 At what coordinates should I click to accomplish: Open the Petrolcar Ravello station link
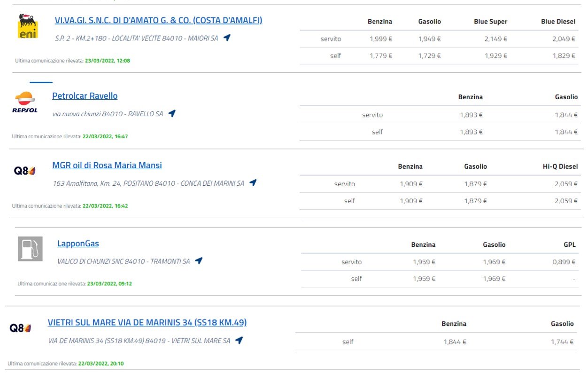tap(85, 96)
